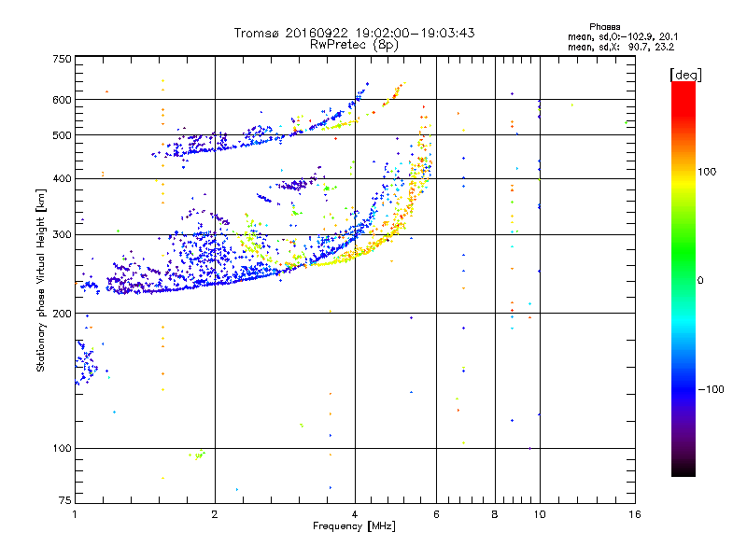Screen dimensions: 747x560
Task: Click the x-axis tick label '4'
Action: tap(355, 514)
